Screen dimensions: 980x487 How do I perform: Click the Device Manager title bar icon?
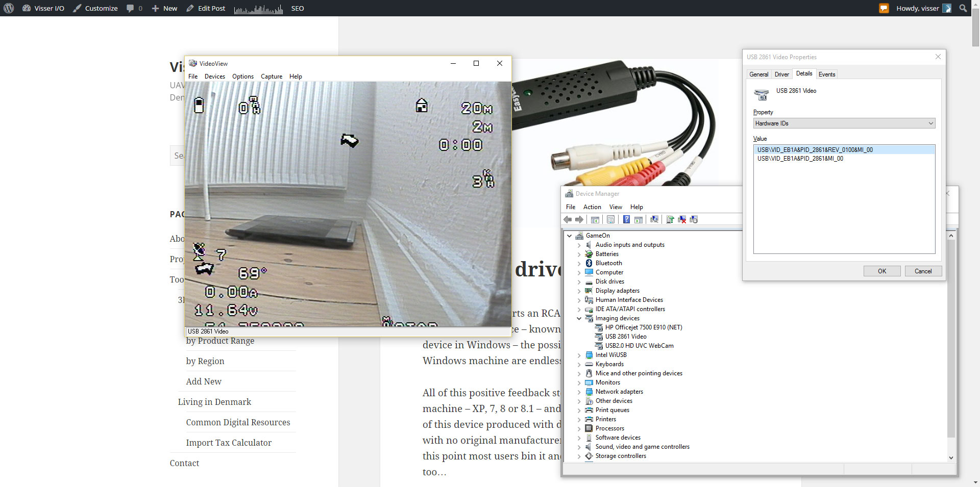(x=569, y=194)
